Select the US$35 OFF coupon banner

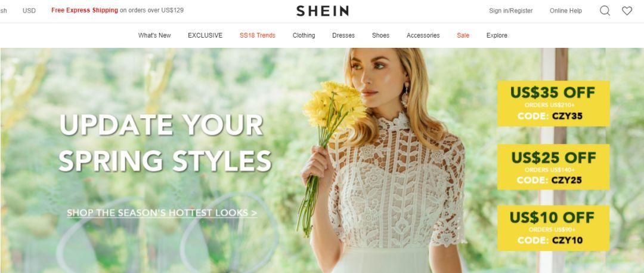click(x=553, y=103)
